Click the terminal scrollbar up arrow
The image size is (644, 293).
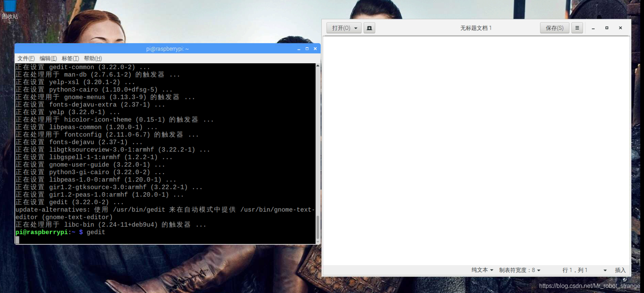(318, 66)
